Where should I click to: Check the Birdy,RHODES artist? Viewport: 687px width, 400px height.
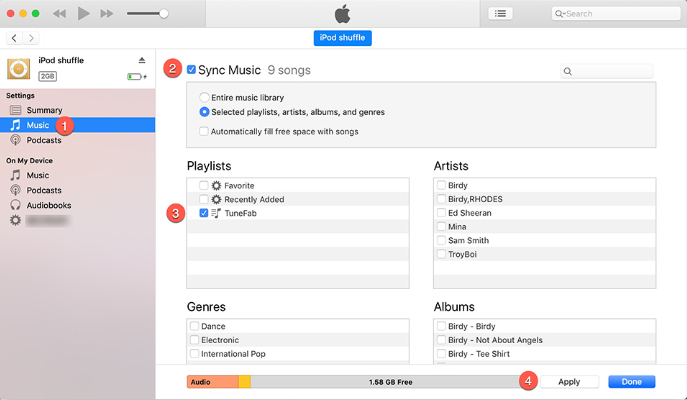441,199
